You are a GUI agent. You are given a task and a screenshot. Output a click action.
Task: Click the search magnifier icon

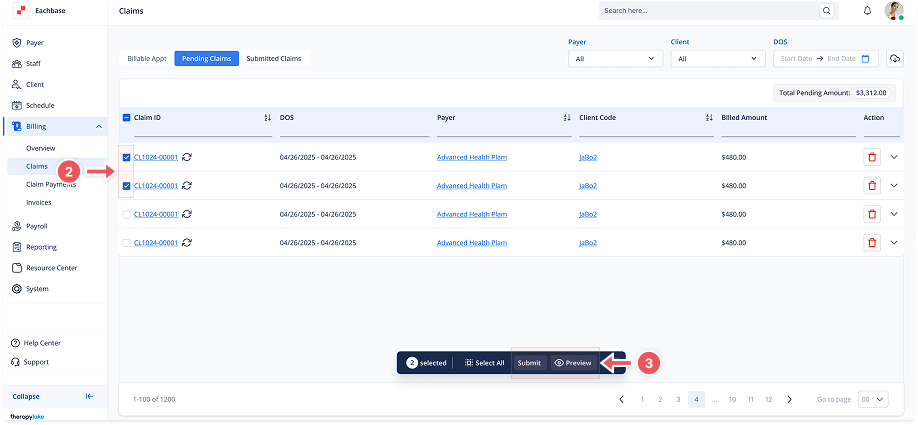point(826,11)
